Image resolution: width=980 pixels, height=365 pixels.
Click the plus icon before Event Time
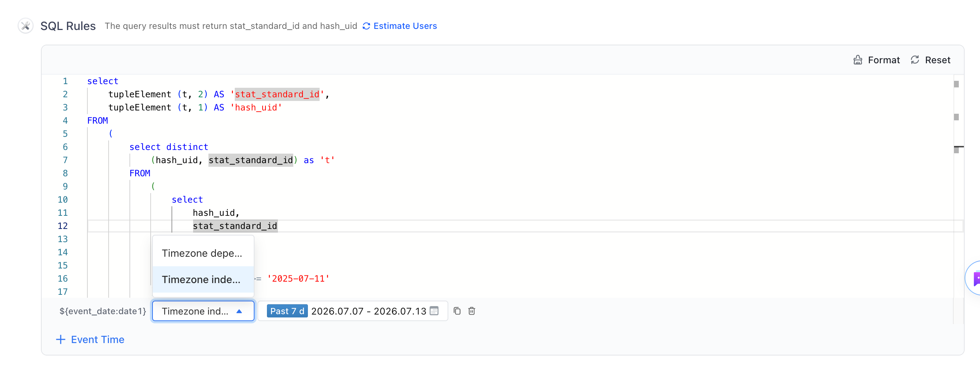(60, 339)
